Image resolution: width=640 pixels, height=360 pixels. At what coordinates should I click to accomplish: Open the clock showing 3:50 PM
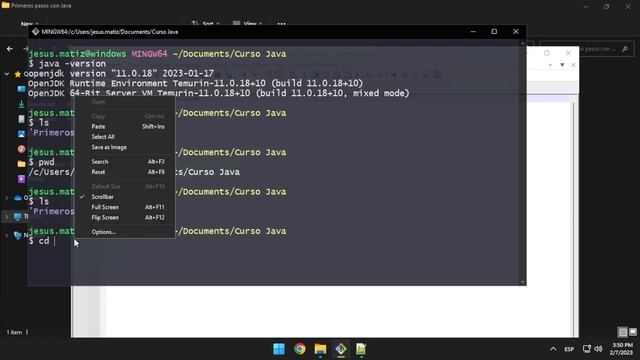622,349
